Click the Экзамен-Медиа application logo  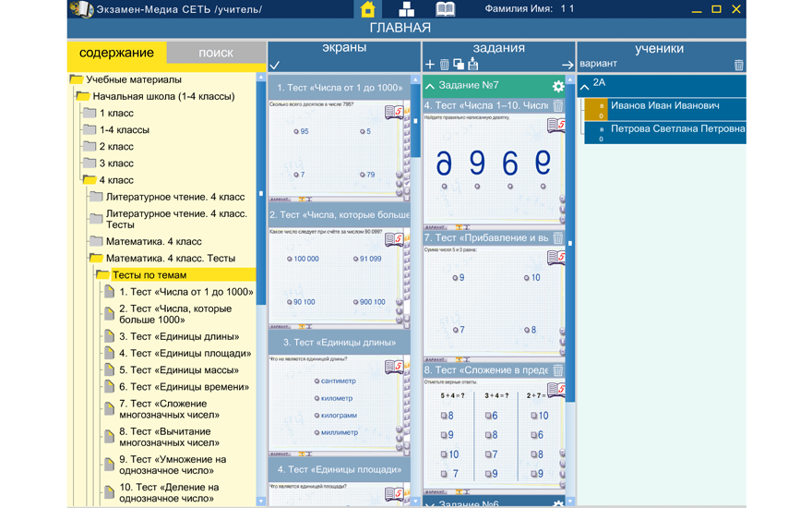[x=82, y=9]
